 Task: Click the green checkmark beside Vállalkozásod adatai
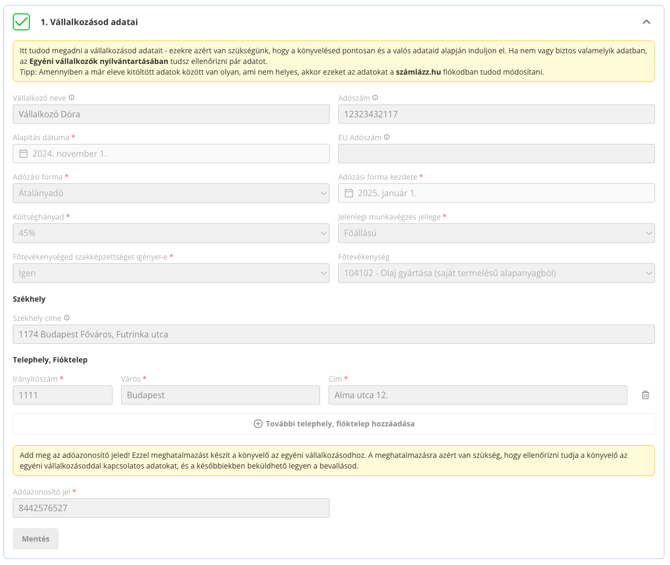coord(21,22)
